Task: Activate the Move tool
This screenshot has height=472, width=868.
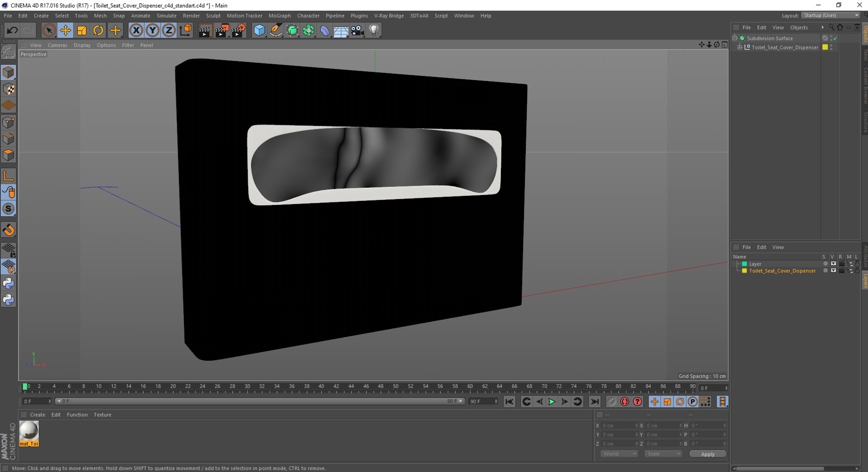Action: pos(66,30)
